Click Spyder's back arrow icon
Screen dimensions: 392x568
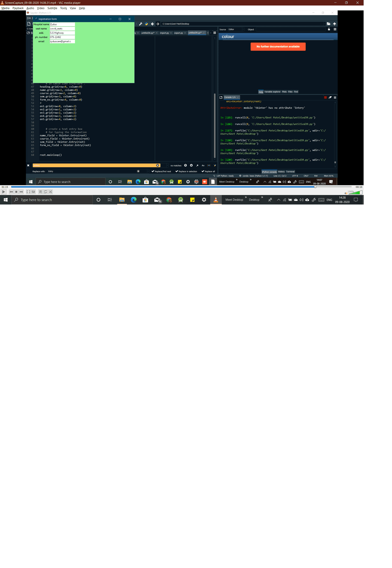(152, 24)
